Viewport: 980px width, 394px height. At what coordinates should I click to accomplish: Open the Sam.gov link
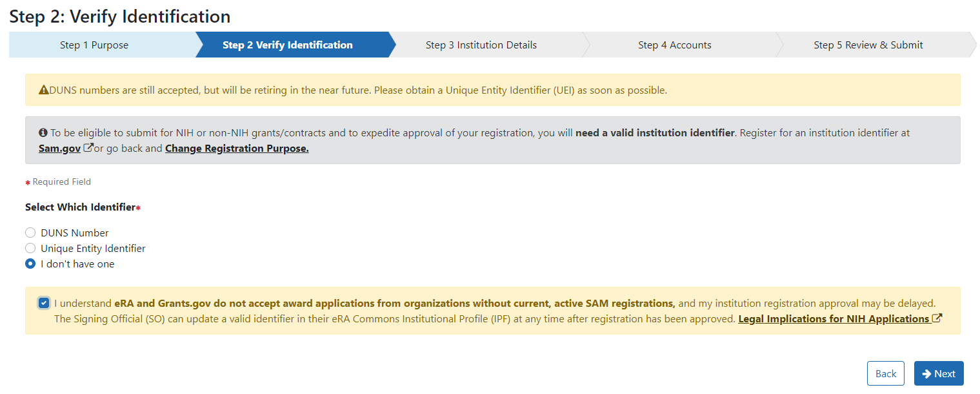[59, 149]
